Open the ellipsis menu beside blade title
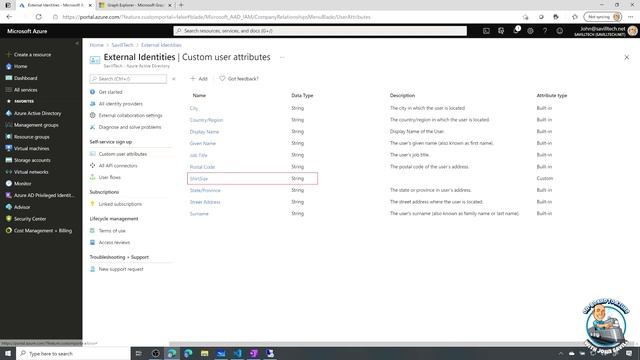640x360 pixels. (x=282, y=58)
